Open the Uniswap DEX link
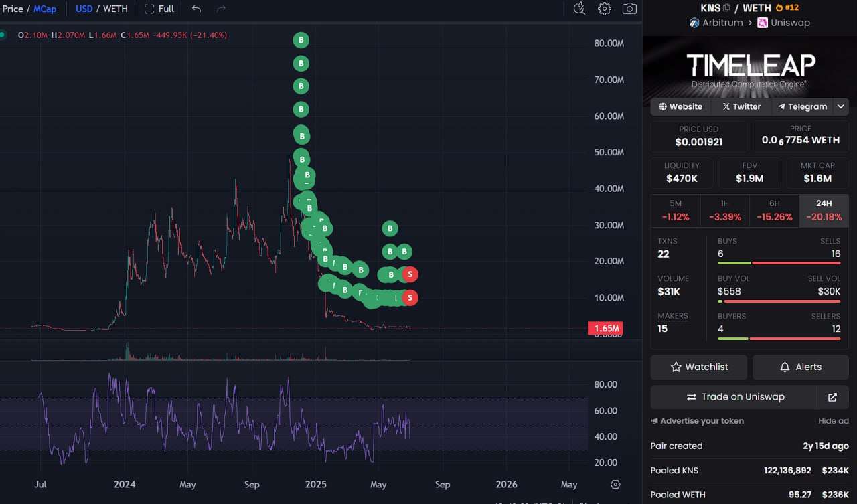Image resolution: width=857 pixels, height=504 pixels. 784,23
